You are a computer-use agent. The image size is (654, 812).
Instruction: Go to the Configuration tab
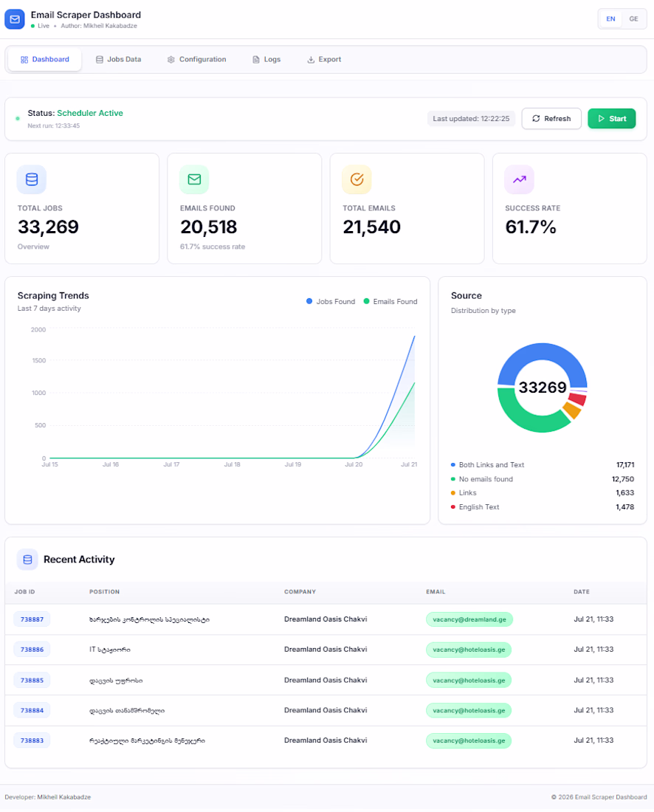(197, 60)
